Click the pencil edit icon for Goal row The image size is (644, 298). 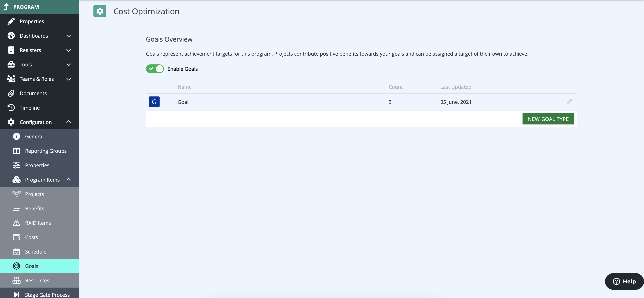click(x=569, y=102)
